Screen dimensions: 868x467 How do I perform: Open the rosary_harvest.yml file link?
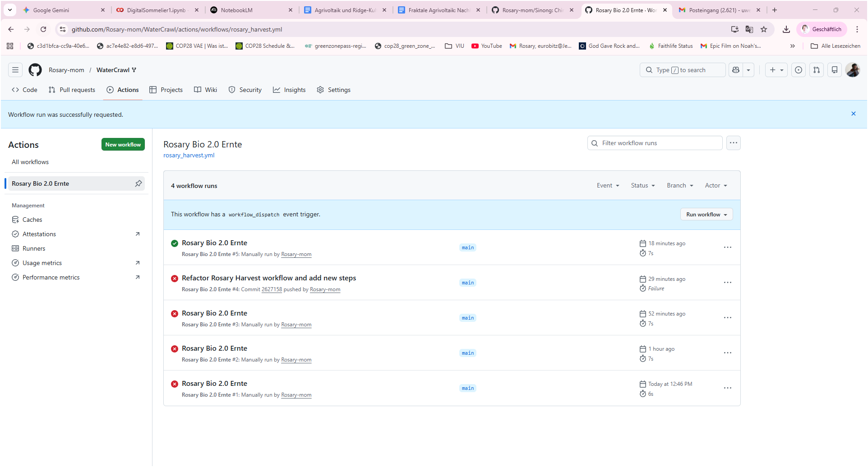(189, 155)
